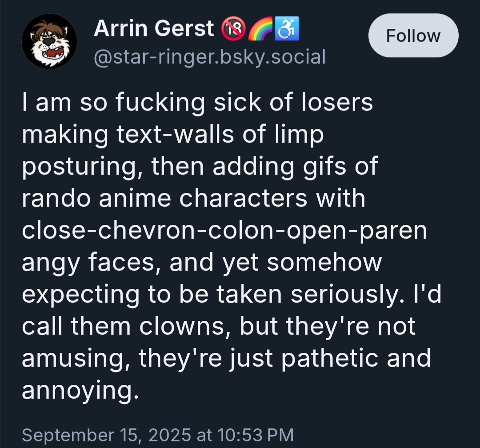This screenshot has width=480, height=448.
Task: Click the display name Arrin Gerst
Action: click(154, 29)
